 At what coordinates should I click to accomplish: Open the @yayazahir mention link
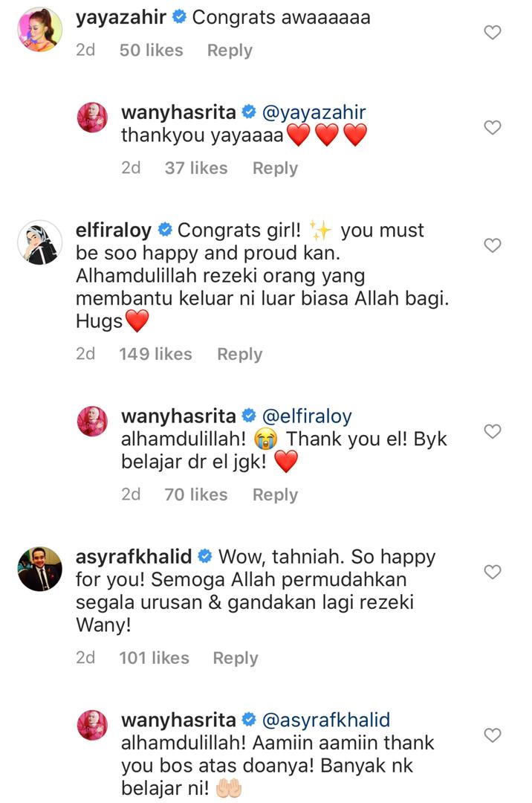coord(314,112)
